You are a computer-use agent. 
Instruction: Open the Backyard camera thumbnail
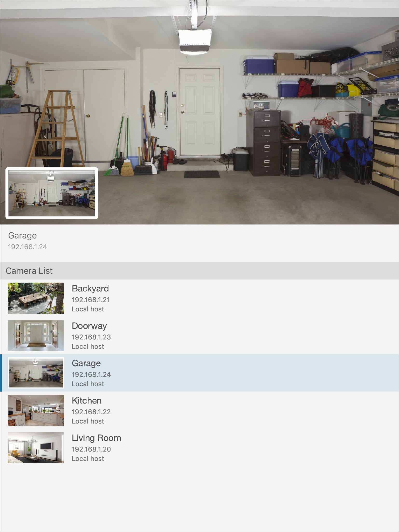coord(36,298)
